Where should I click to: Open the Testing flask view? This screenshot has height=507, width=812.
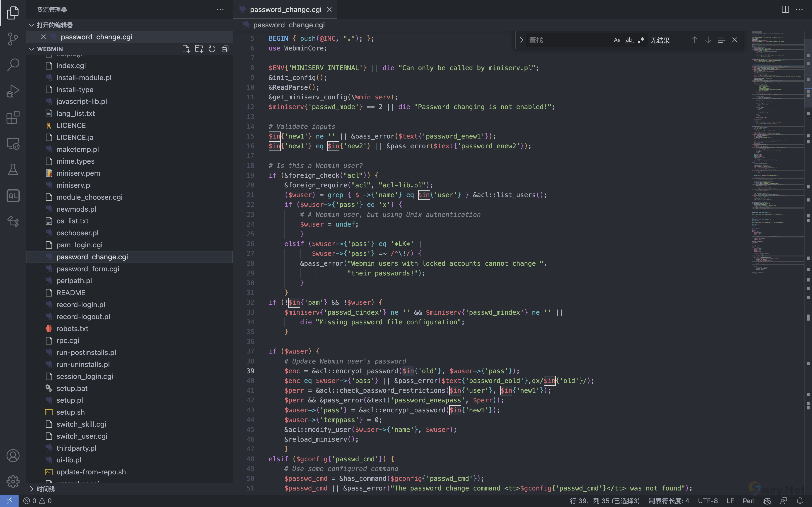(x=13, y=170)
